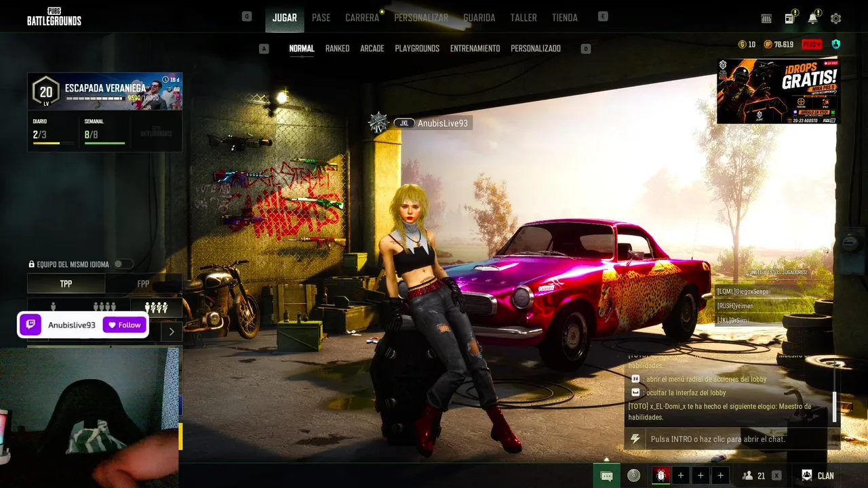868x488 pixels.
Task: Click the E next-tab key hint
Action: (603, 16)
